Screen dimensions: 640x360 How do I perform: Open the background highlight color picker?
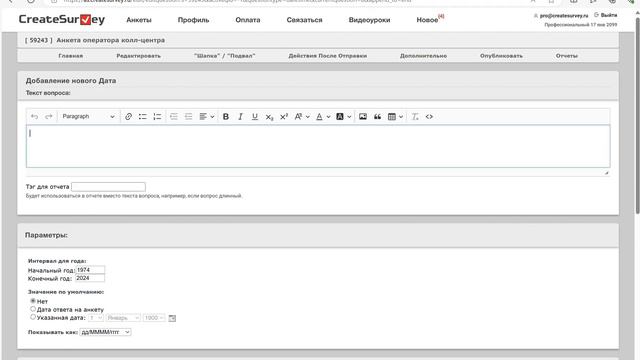point(343,117)
